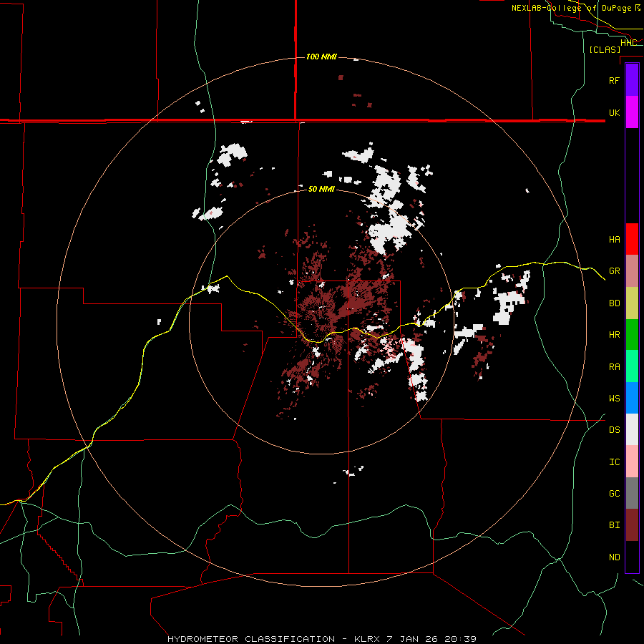This screenshot has height=644, width=644.
Task: Select the gray GC legend swatch
Action: [632, 493]
